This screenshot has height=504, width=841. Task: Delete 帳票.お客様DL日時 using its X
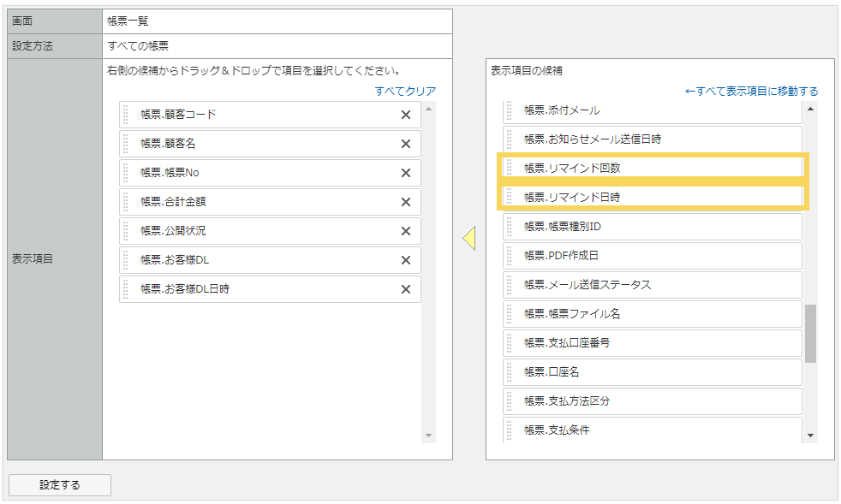(x=406, y=289)
